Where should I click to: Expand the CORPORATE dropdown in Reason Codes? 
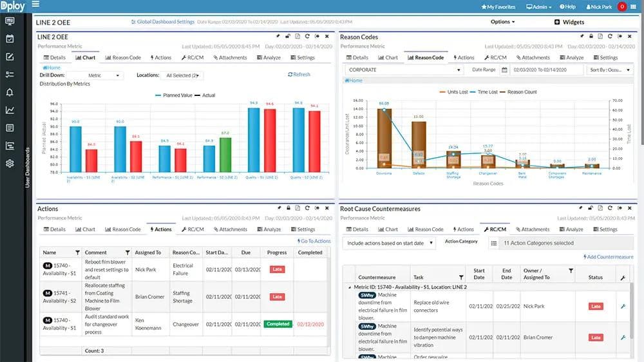click(404, 70)
